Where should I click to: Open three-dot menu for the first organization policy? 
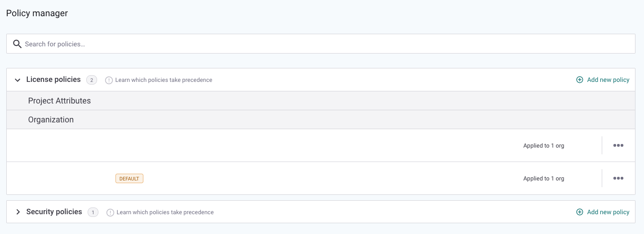pyautogui.click(x=618, y=145)
